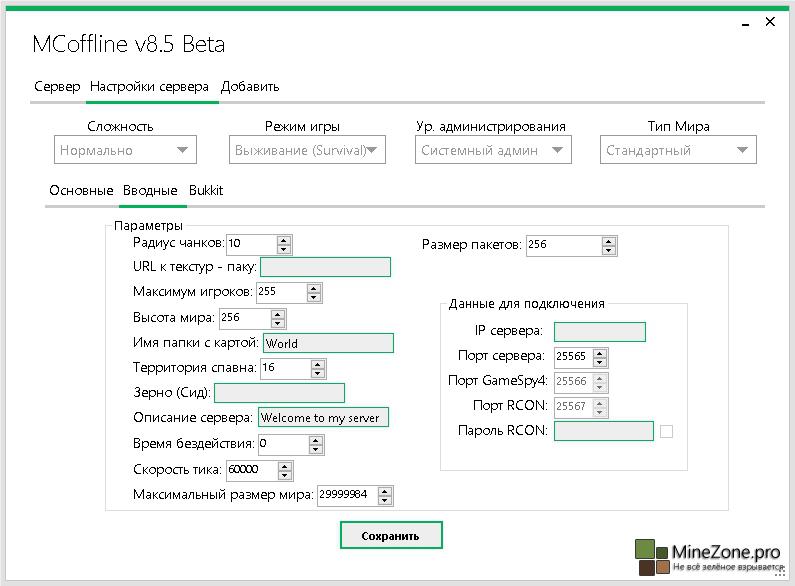Switch to the Сервер tab

click(x=57, y=87)
